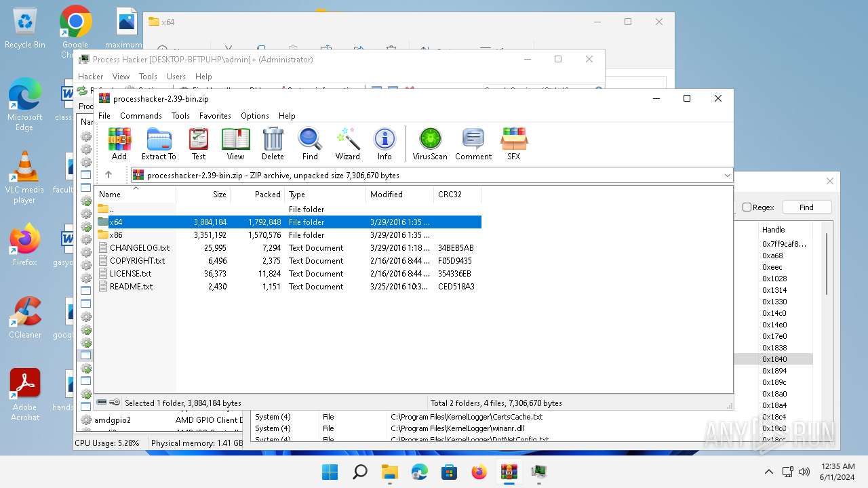The width and height of the screenshot is (868, 488).
Task: Open WinRAR Favorites menu
Action: pyautogui.click(x=215, y=116)
